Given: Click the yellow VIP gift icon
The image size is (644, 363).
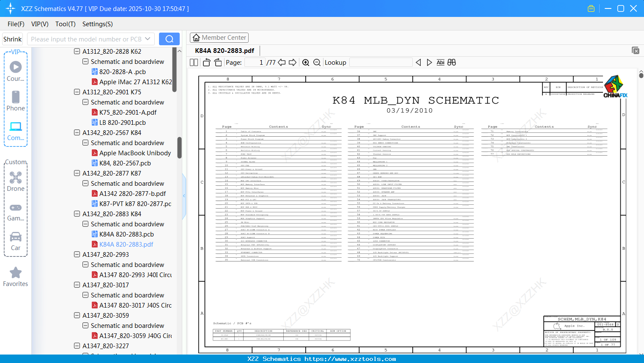Looking at the screenshot, I should [591, 8].
